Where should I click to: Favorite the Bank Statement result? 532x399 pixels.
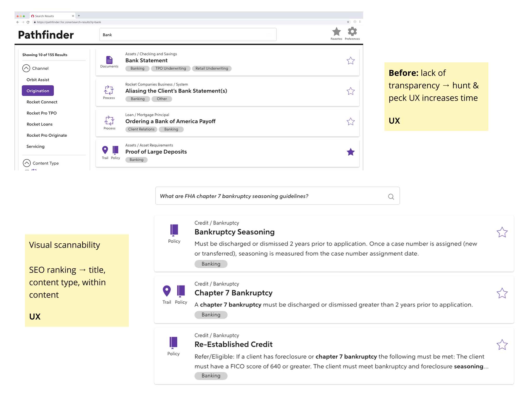350,61
